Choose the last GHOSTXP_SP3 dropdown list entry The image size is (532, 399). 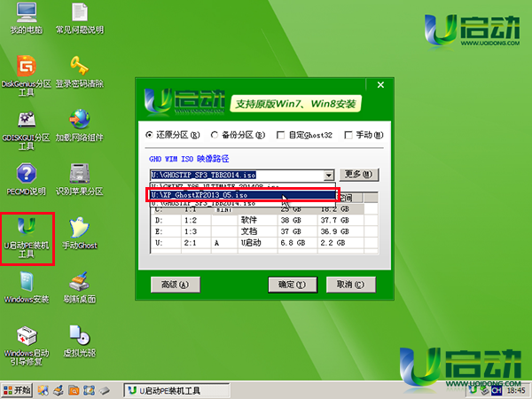click(x=242, y=203)
